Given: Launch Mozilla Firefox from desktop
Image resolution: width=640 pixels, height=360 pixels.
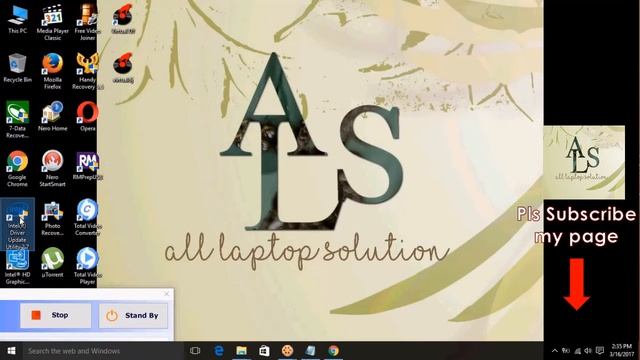Looking at the screenshot, I should tap(52, 71).
